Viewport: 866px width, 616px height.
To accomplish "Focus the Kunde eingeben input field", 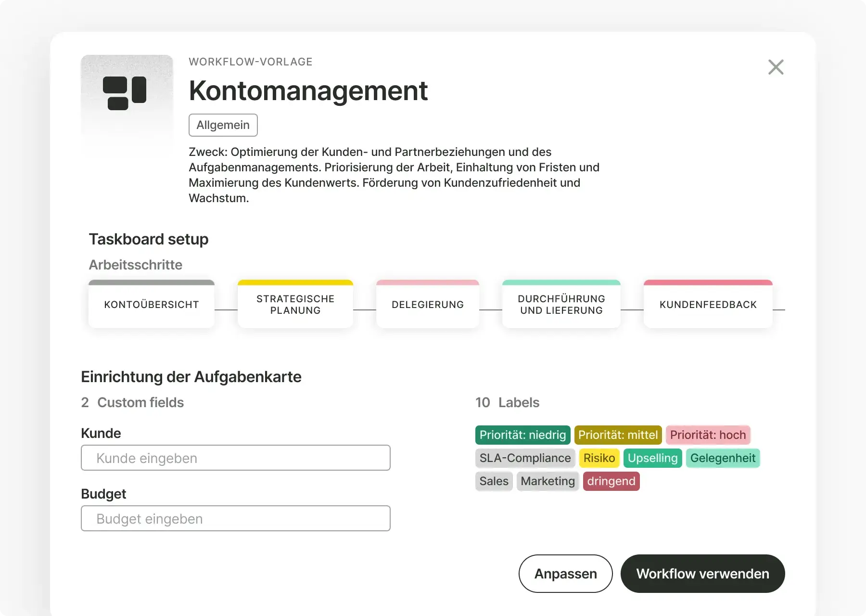I will pyautogui.click(x=235, y=458).
